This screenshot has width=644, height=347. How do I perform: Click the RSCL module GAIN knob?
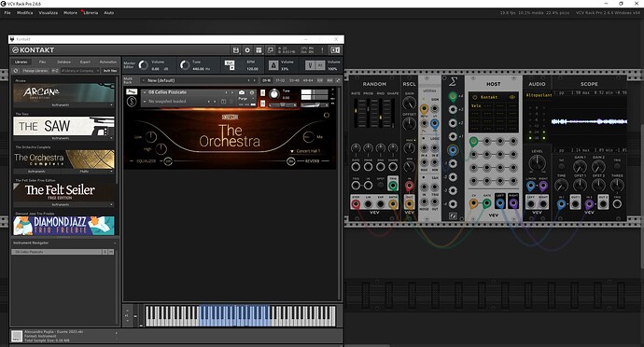409,103
